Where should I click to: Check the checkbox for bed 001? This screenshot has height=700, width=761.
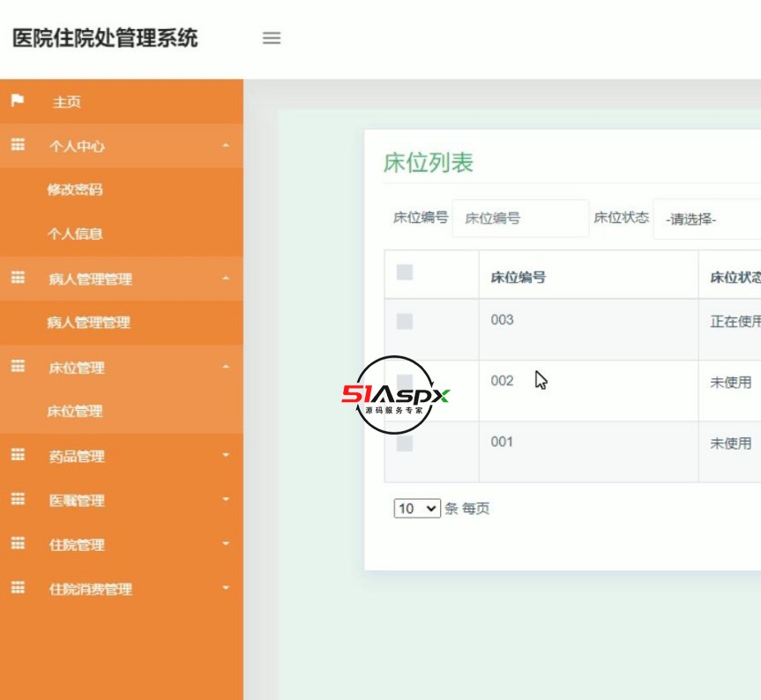(407, 442)
